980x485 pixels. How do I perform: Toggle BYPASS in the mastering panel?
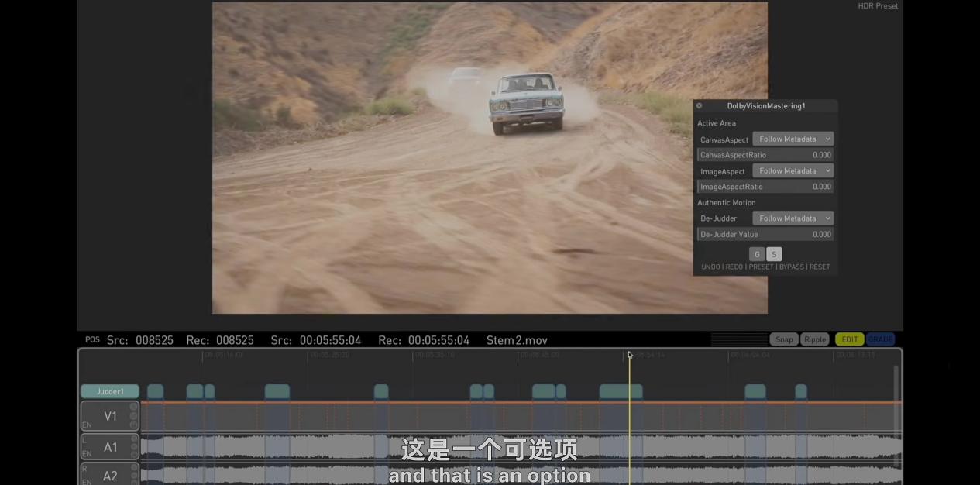792,267
